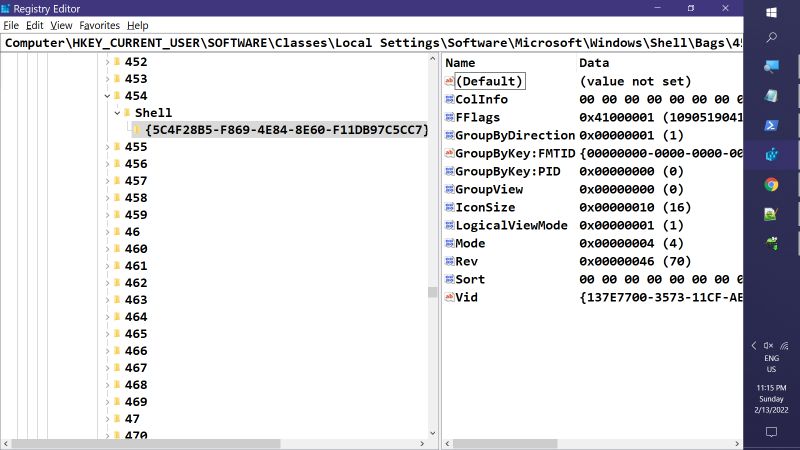Screen dimensions: 800x450
Task: Click the Rev value icon
Action: click(449, 261)
